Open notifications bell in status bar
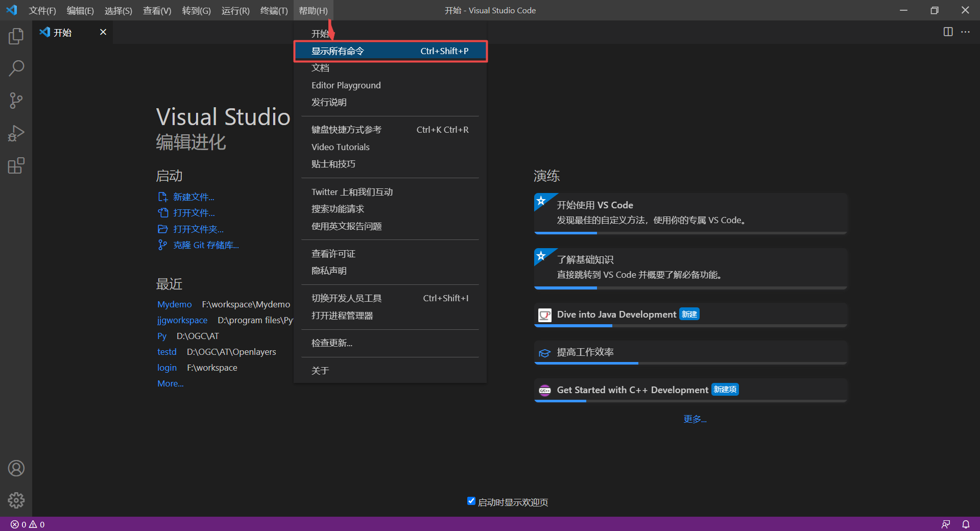The width and height of the screenshot is (980, 531). [966, 524]
